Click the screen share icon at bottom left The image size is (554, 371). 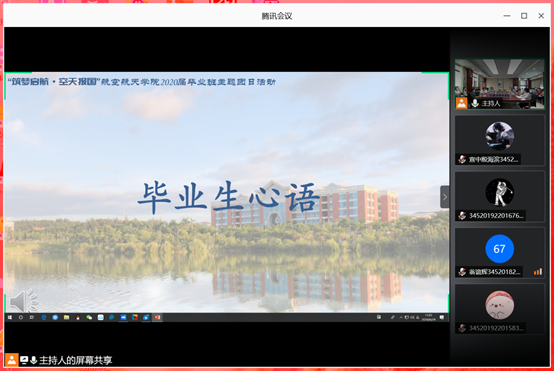[24, 360]
